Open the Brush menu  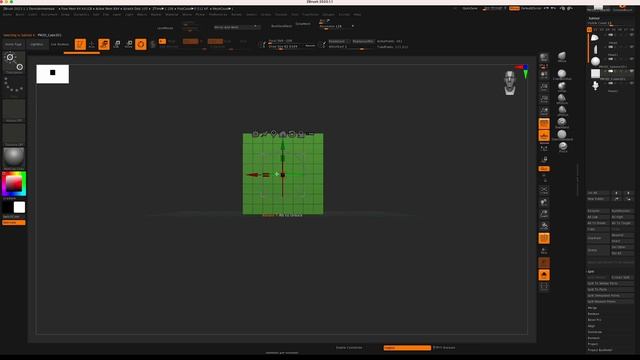pyautogui.click(x=20, y=14)
